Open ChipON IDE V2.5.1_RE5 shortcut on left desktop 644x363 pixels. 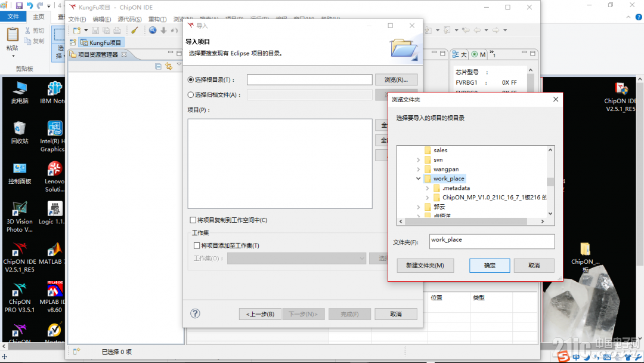pos(19,257)
